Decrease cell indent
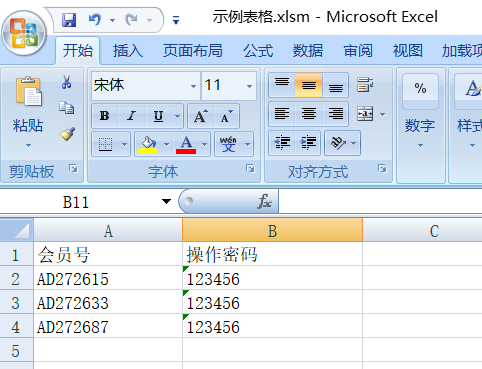 click(x=282, y=143)
